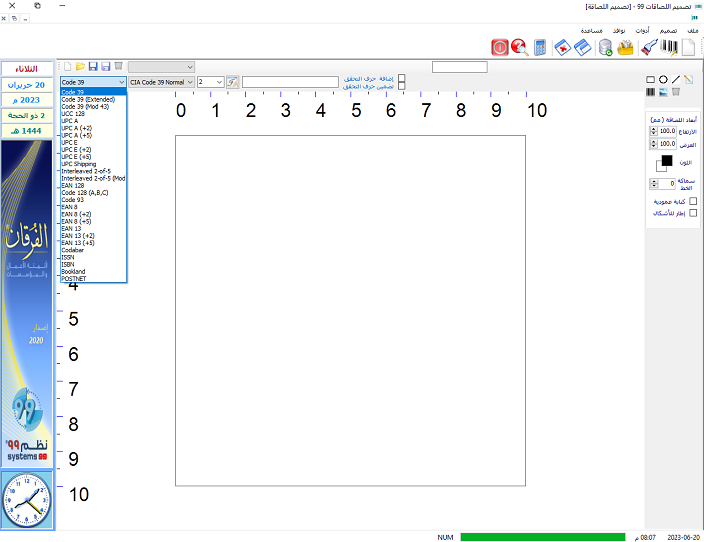Toggle the shapes border checkbox

694,213
